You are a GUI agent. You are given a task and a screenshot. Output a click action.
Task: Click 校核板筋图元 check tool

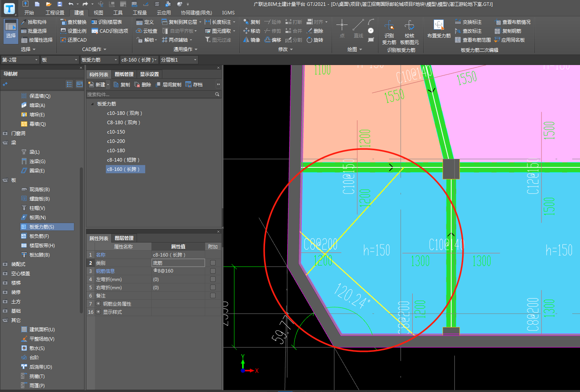[410, 32]
